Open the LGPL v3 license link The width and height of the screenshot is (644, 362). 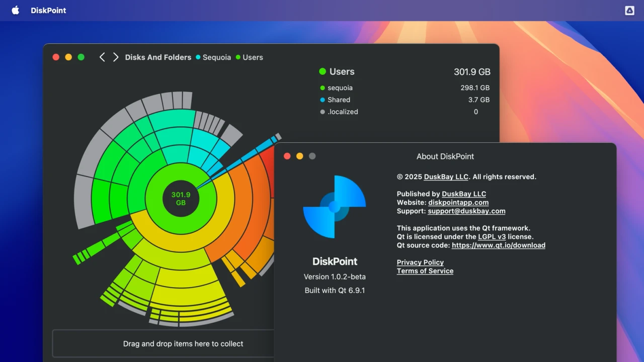pyautogui.click(x=492, y=237)
